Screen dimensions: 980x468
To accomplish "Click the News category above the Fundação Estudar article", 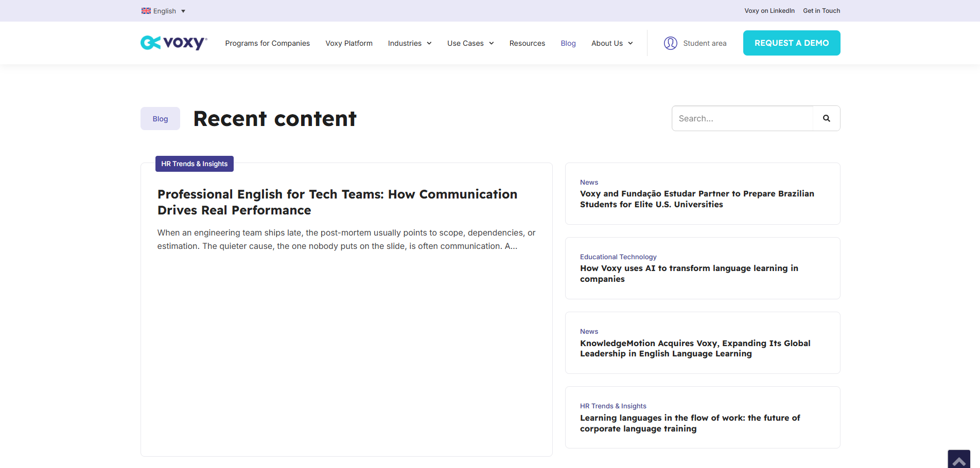I will 589,182.
